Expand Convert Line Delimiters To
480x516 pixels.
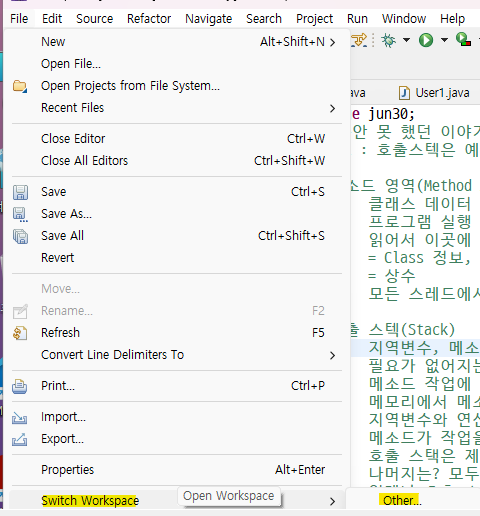click(x=177, y=355)
